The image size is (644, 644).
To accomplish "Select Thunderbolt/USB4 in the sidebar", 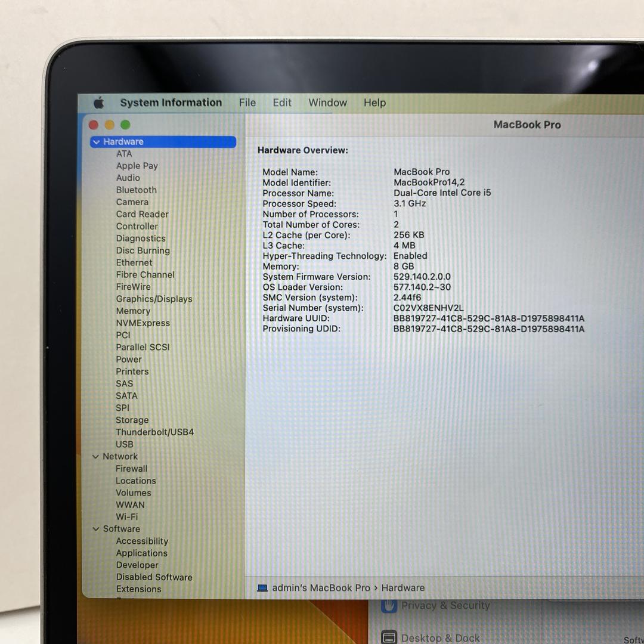I will coord(154,432).
